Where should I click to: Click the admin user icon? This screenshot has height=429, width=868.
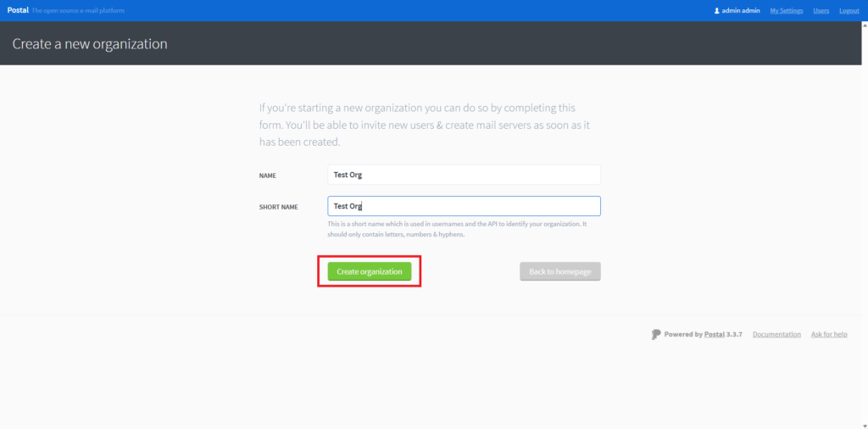pos(717,10)
